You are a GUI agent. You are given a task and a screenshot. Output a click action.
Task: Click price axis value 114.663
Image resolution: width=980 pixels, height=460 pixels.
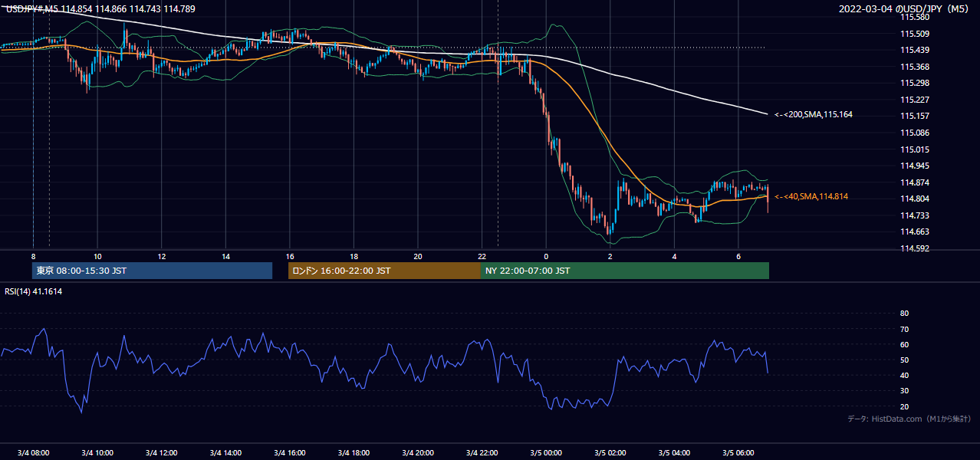click(x=914, y=232)
